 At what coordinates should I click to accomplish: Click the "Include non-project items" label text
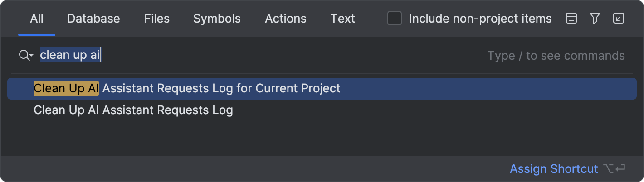point(480,19)
